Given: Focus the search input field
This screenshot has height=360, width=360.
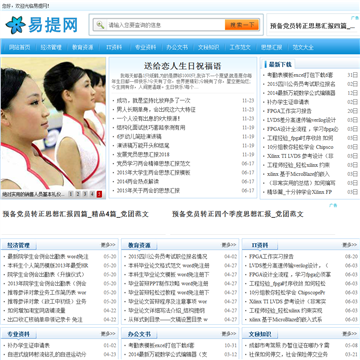Looking at the screenshot, I should (165, 25).
